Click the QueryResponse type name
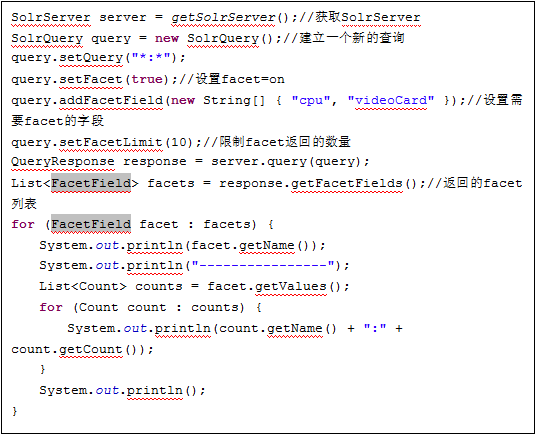 pyautogui.click(x=63, y=162)
